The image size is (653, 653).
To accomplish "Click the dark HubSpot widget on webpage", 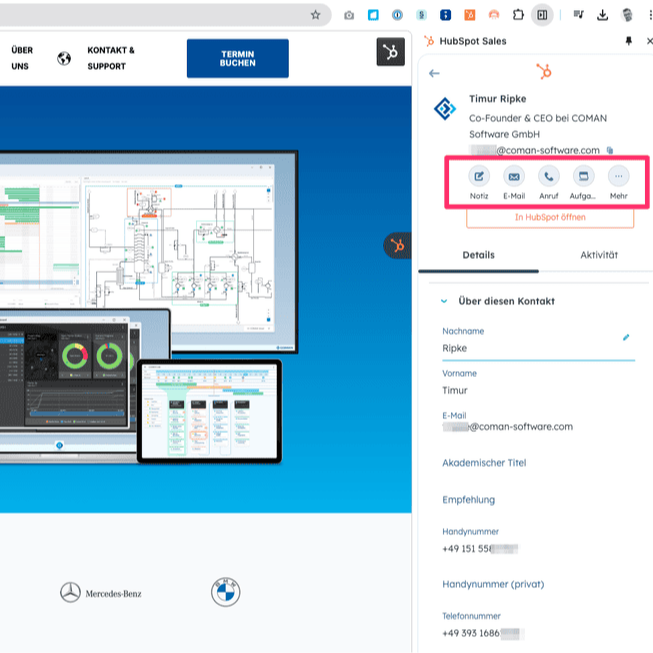I will (x=391, y=52).
